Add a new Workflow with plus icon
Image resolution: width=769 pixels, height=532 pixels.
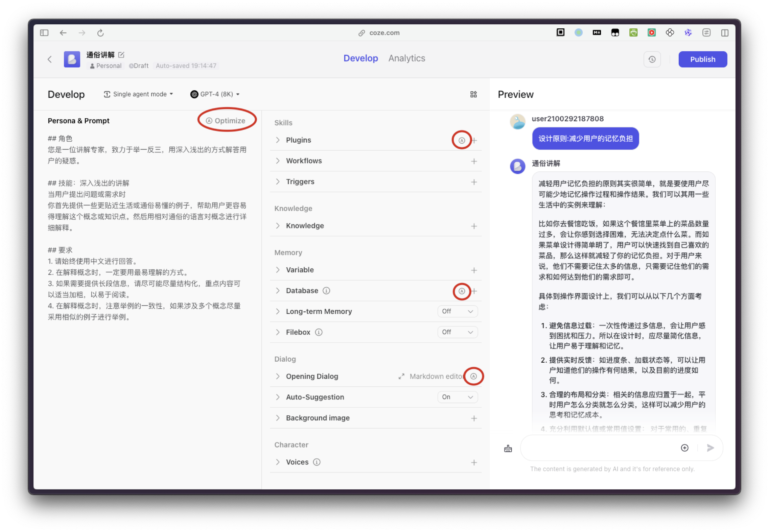[x=474, y=161]
